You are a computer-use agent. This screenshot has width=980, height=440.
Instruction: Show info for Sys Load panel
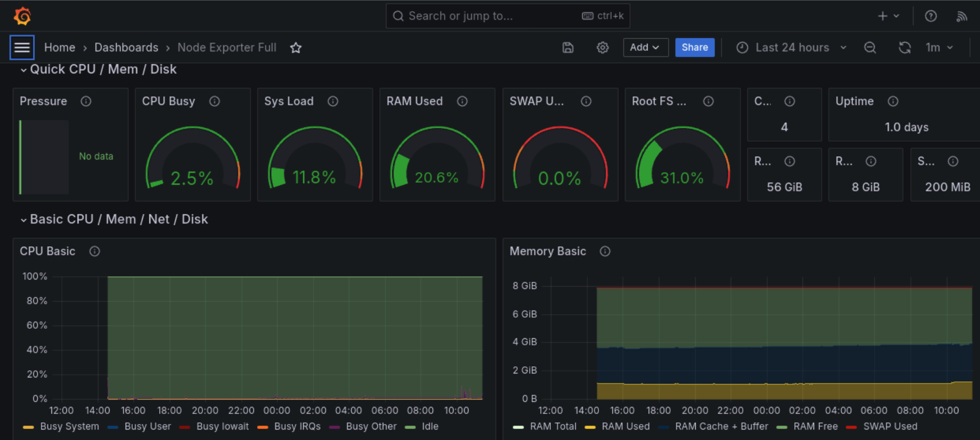[333, 101]
